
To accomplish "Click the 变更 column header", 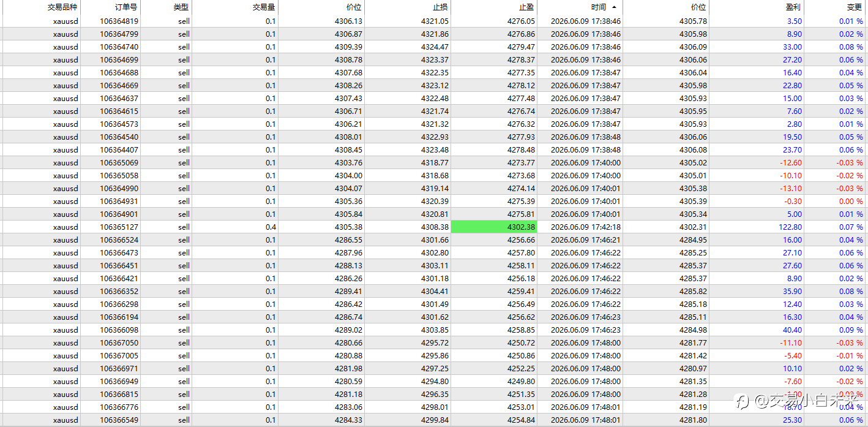I will 855,7.
